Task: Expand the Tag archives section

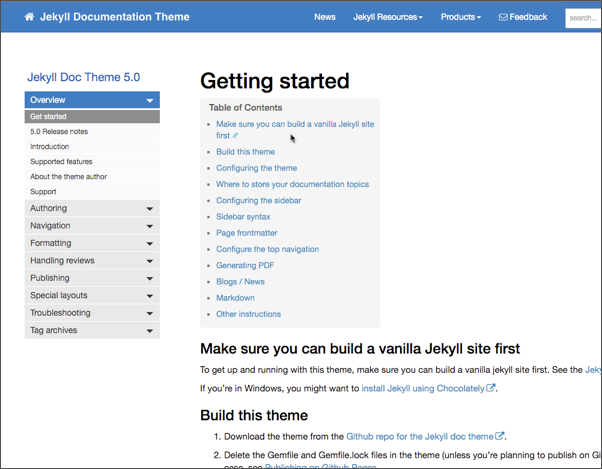Action: (x=92, y=330)
